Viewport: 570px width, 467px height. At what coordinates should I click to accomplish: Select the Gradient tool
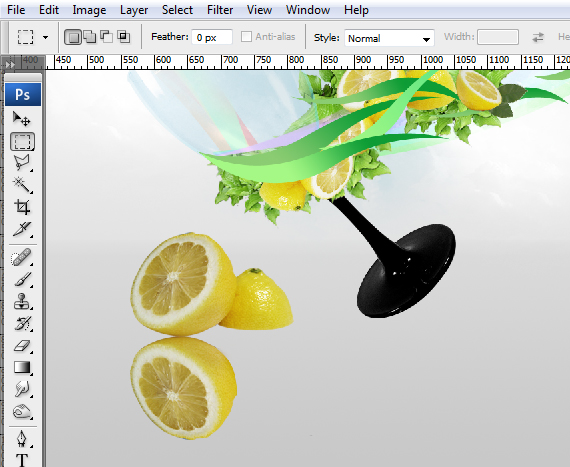22,367
